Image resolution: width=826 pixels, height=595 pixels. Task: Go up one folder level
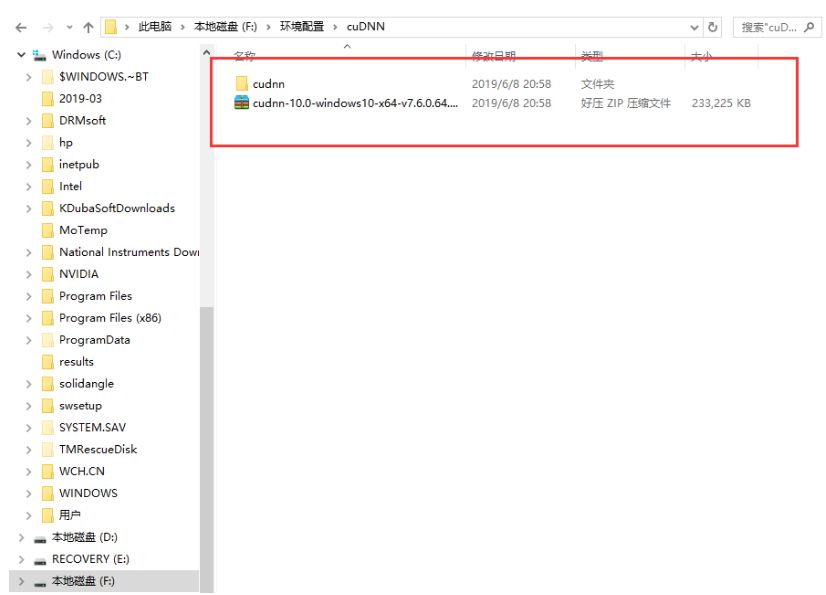point(86,26)
